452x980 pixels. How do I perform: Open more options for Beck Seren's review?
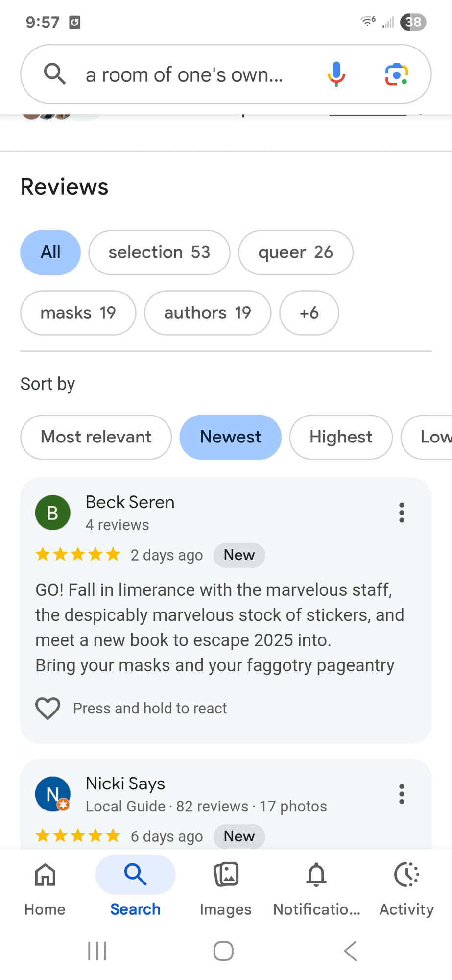pos(402,513)
